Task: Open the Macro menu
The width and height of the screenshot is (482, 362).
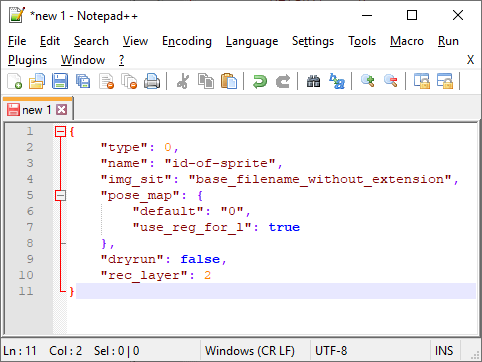Action: 407,41
